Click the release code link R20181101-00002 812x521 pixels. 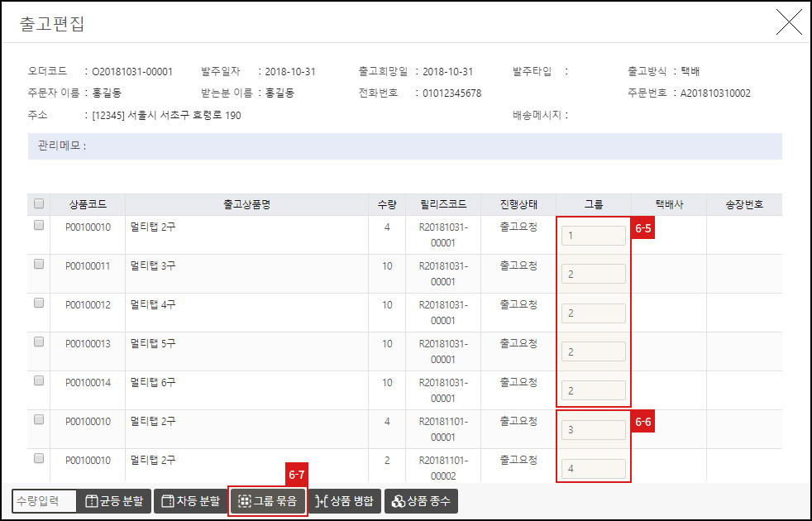click(443, 467)
